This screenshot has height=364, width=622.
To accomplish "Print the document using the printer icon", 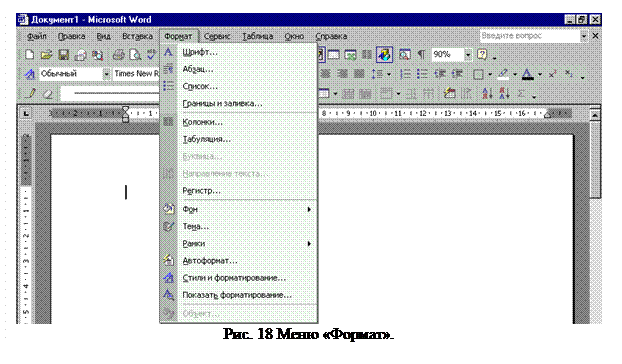I will (x=118, y=54).
